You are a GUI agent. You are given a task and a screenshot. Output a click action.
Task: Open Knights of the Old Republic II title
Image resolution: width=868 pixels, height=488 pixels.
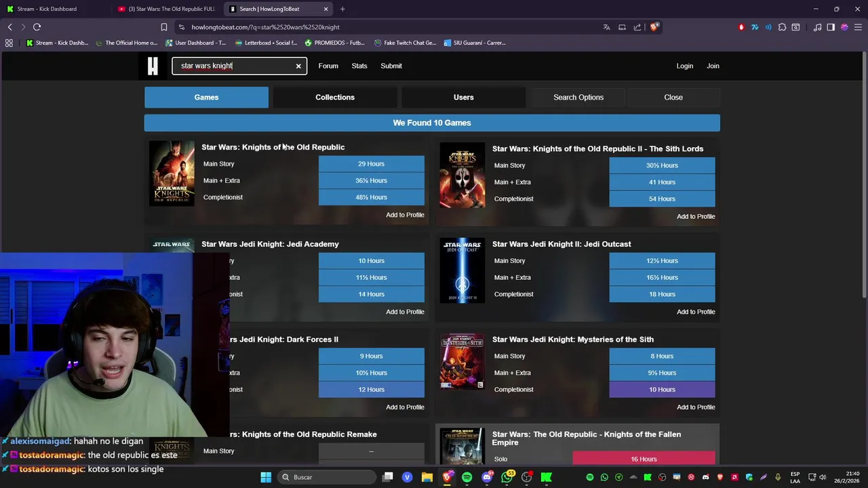pyautogui.click(x=597, y=148)
